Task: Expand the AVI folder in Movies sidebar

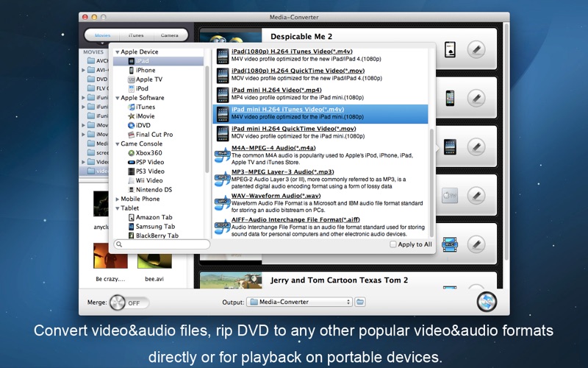Action: (x=83, y=70)
